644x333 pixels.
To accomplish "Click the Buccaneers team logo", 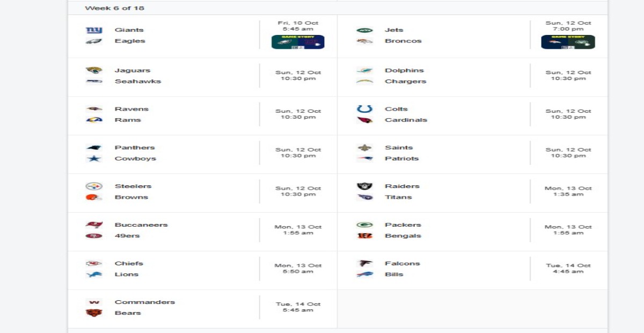I will 94,225.
